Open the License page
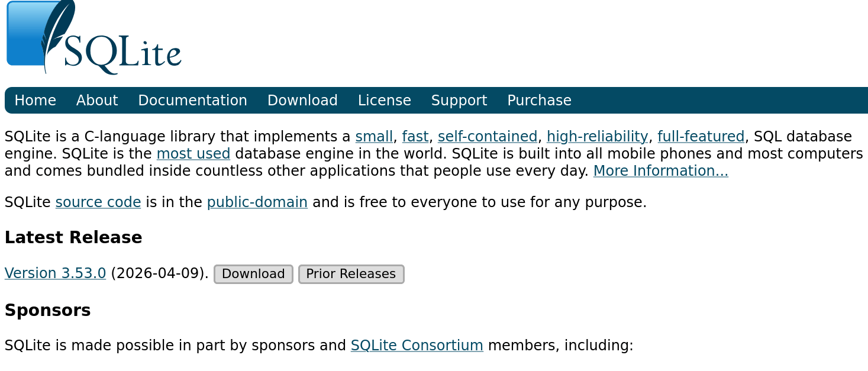Image resolution: width=868 pixels, height=371 pixels. point(384,100)
